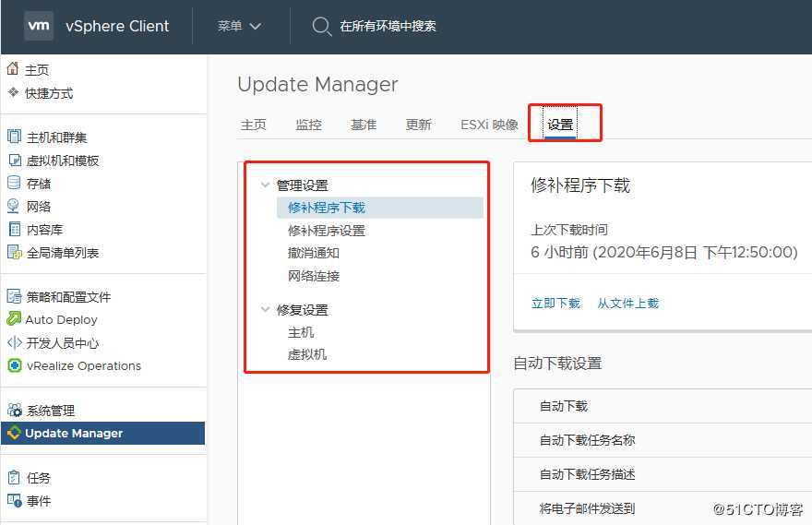Click the 将电子邮件发送到 row
The image size is (812, 525).
click(663, 508)
